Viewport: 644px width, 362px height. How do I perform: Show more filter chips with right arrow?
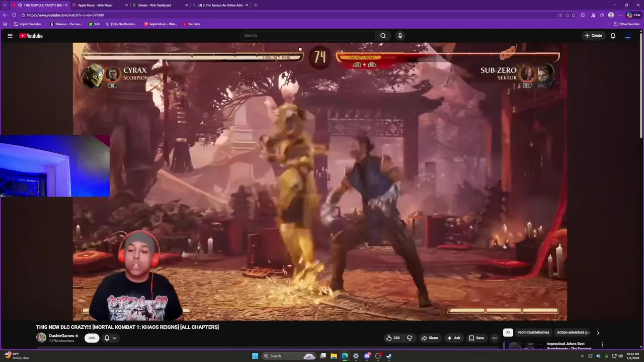pyautogui.click(x=598, y=332)
